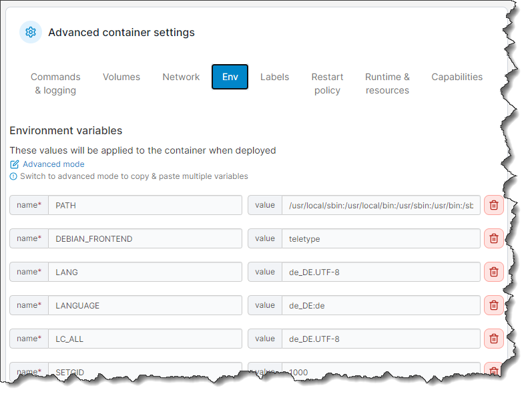
Task: Go to the Restart policy tab
Action: pos(327,83)
